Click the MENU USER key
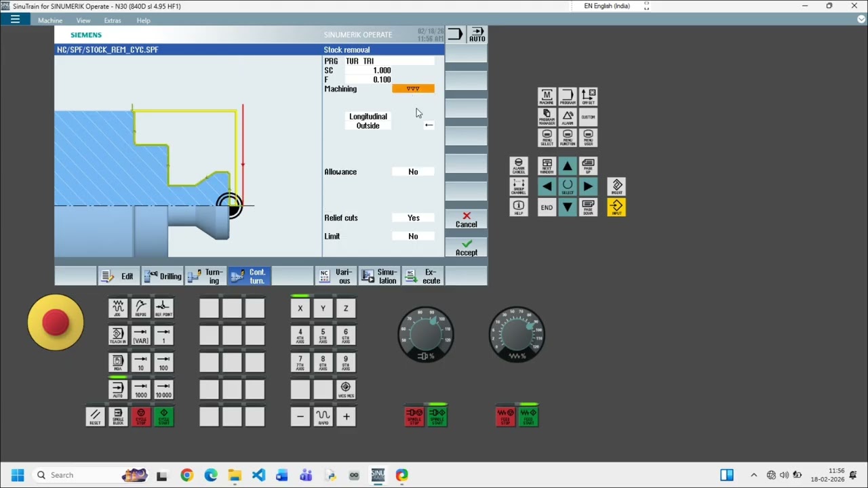868x488 pixels. 589,138
